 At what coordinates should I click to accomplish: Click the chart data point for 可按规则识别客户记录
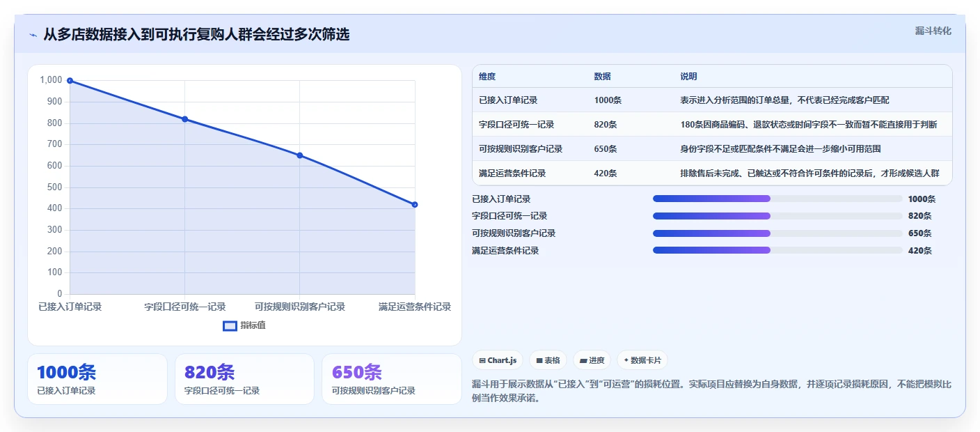(x=300, y=155)
